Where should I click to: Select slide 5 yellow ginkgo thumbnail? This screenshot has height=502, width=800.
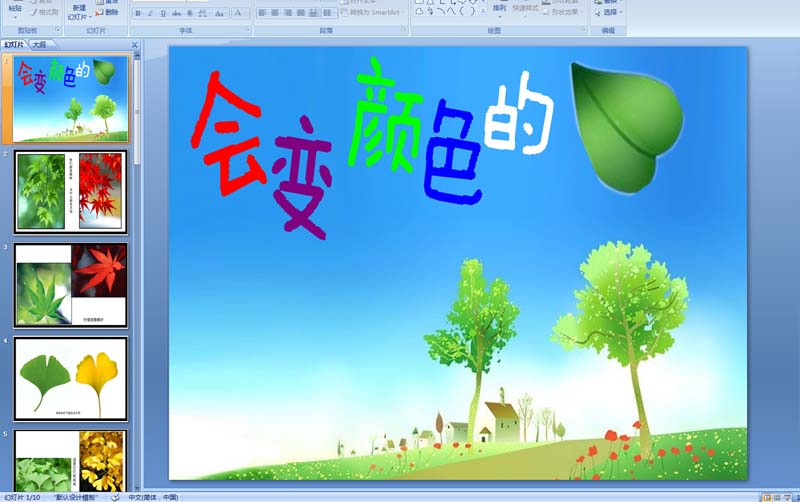click(70, 461)
